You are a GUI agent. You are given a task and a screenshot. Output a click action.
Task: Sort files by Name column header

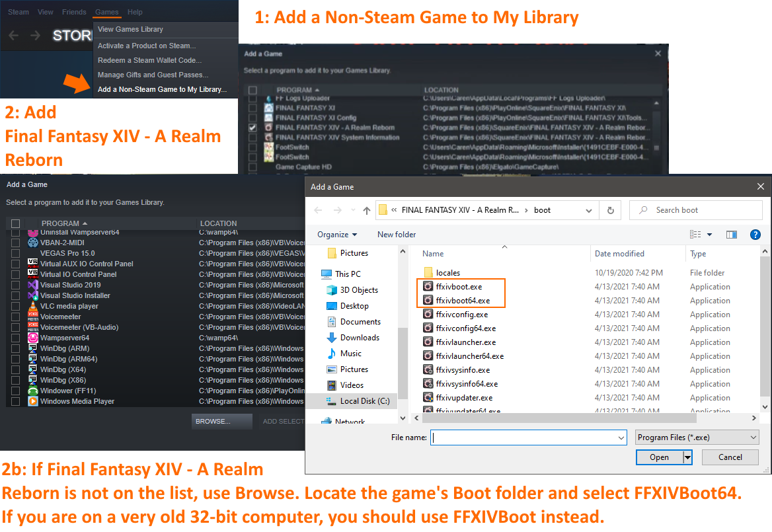[x=433, y=254]
